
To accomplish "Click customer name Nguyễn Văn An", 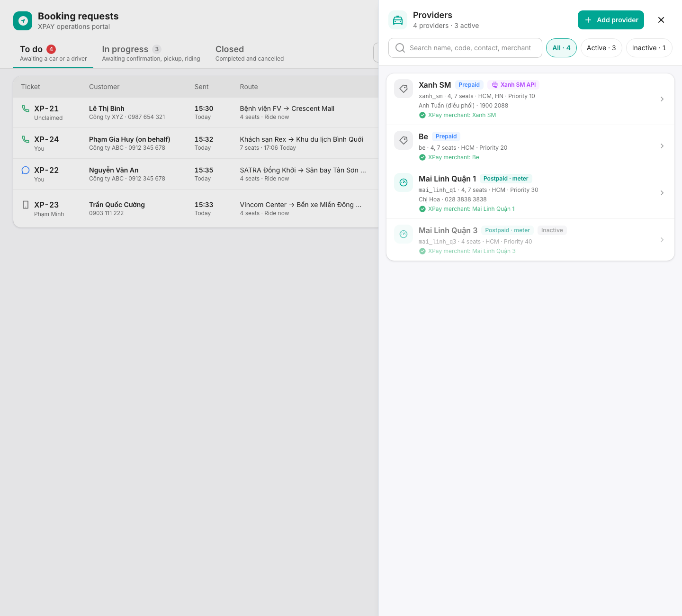I will click(x=114, y=170).
